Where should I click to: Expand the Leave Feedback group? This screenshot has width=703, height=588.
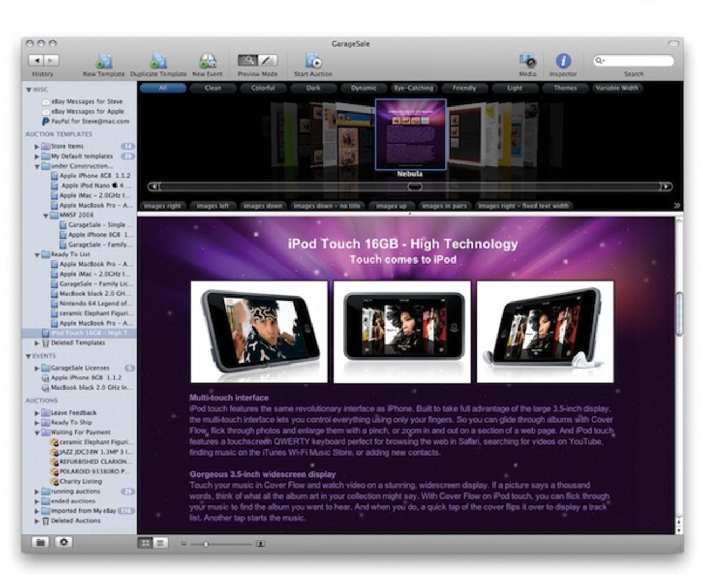tap(37, 413)
